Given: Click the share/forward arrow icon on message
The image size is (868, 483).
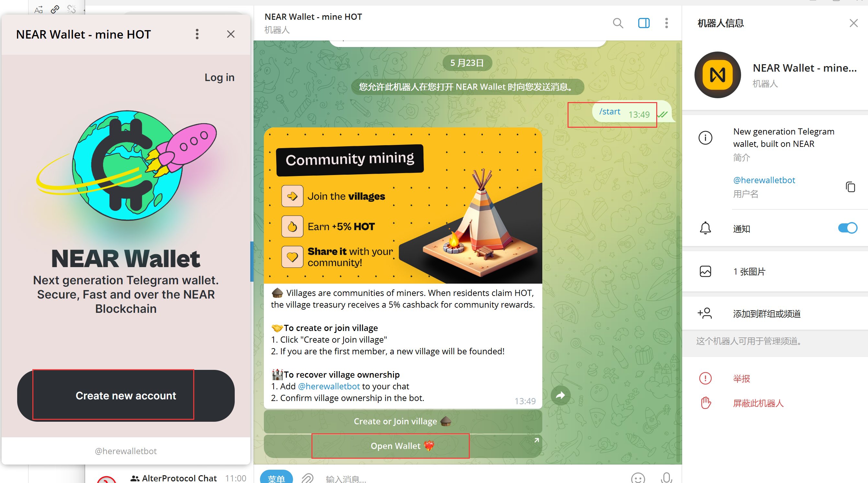Looking at the screenshot, I should (561, 395).
